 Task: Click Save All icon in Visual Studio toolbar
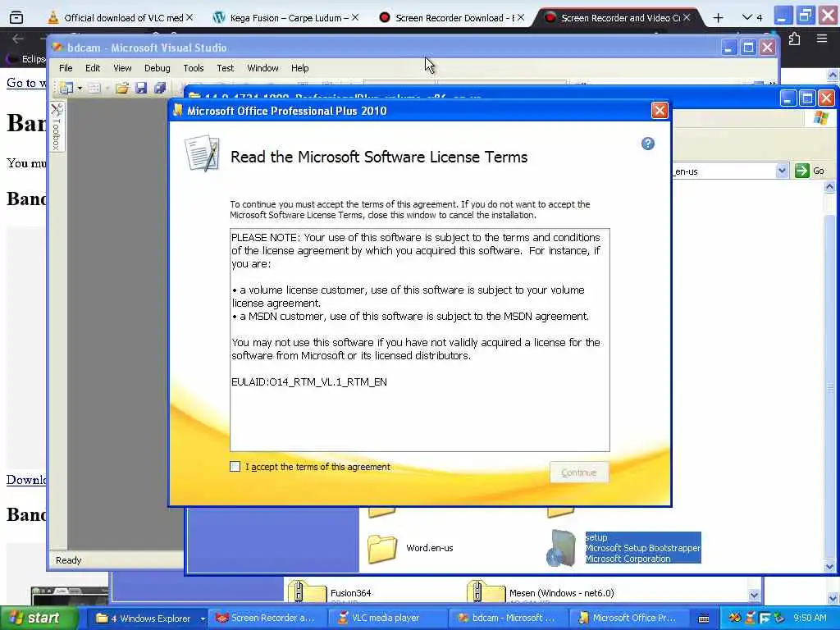(x=160, y=88)
